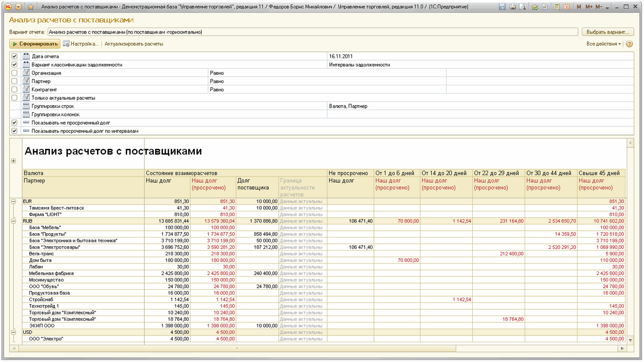
Task: Click the vertical scrollbar up arrow
Action: (630, 143)
